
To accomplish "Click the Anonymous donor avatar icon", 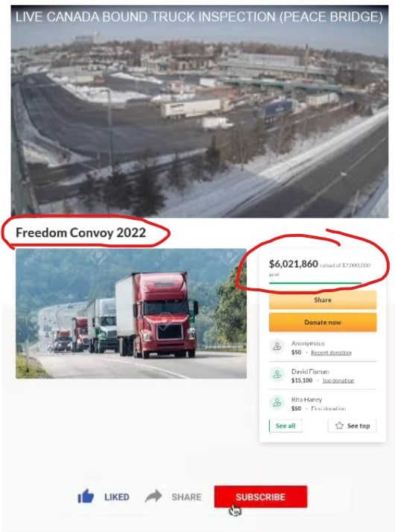I will coord(277,346).
